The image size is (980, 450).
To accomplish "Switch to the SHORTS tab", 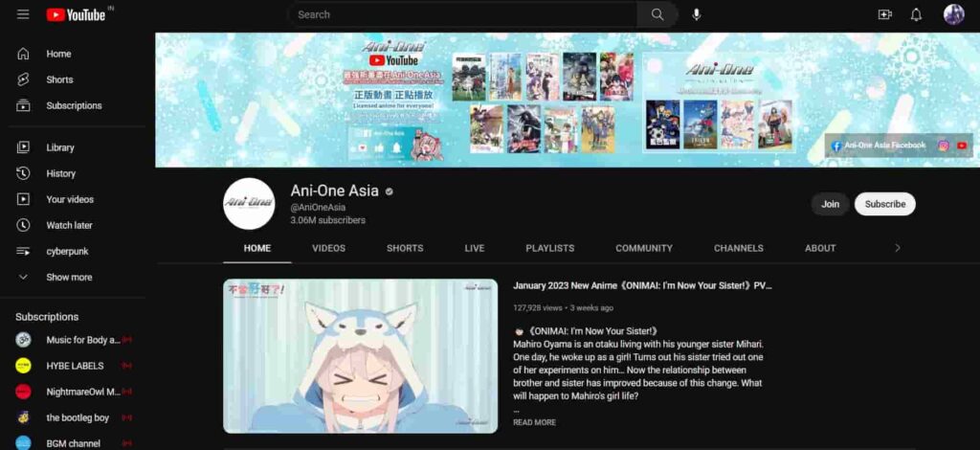I will point(405,248).
